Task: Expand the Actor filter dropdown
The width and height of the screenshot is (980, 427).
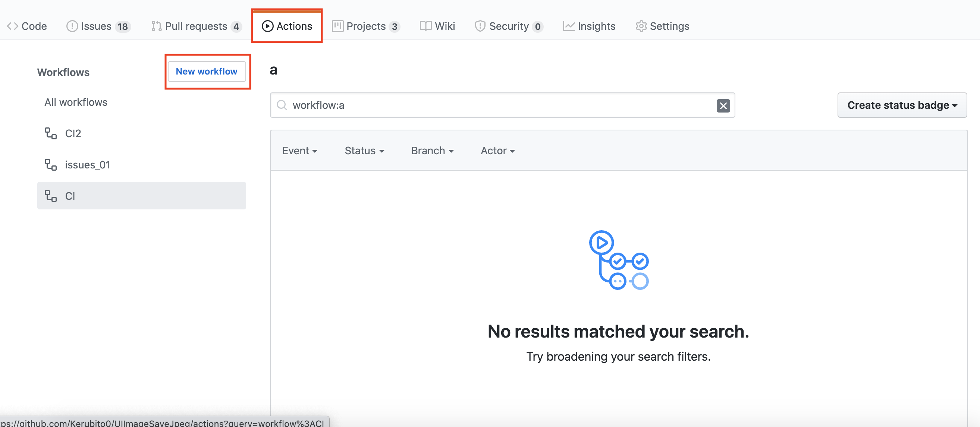Action: tap(497, 151)
